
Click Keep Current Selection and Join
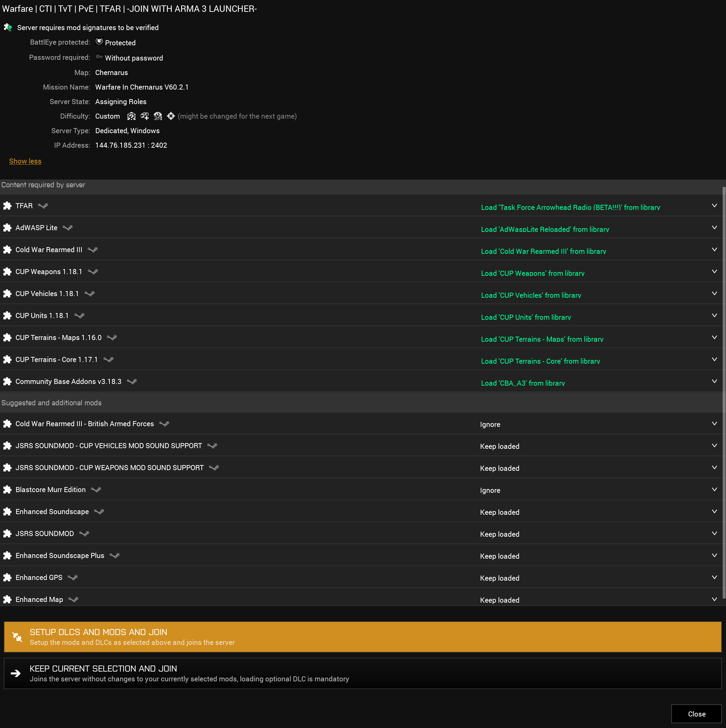coord(362,673)
